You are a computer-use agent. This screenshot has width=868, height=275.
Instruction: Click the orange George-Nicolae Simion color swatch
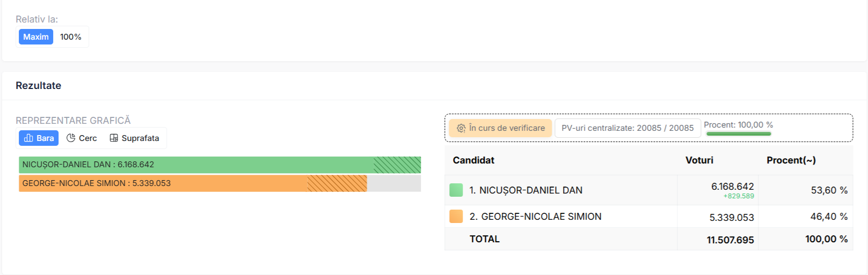click(x=456, y=217)
